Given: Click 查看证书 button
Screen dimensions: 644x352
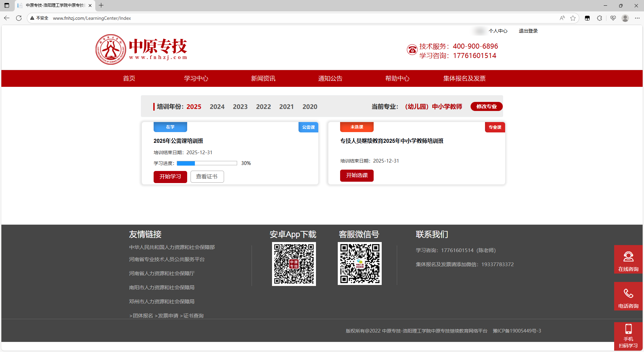Looking at the screenshot, I should [207, 177].
